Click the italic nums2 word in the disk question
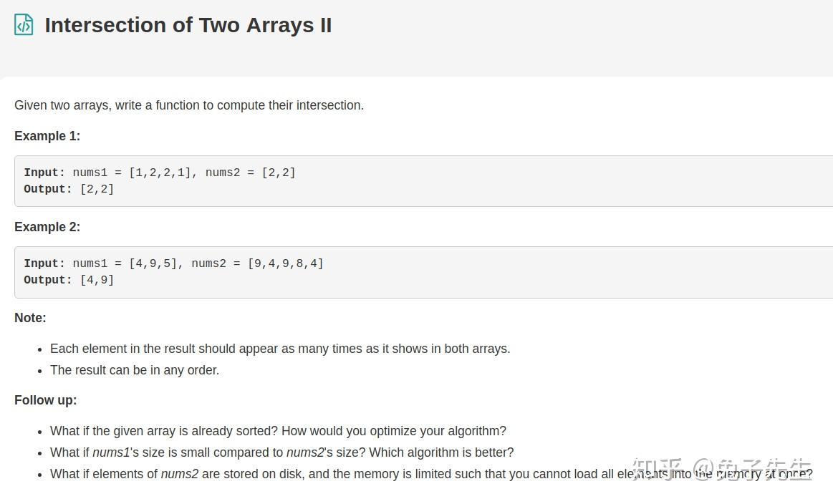This screenshot has height=504, width=833. pos(180,474)
